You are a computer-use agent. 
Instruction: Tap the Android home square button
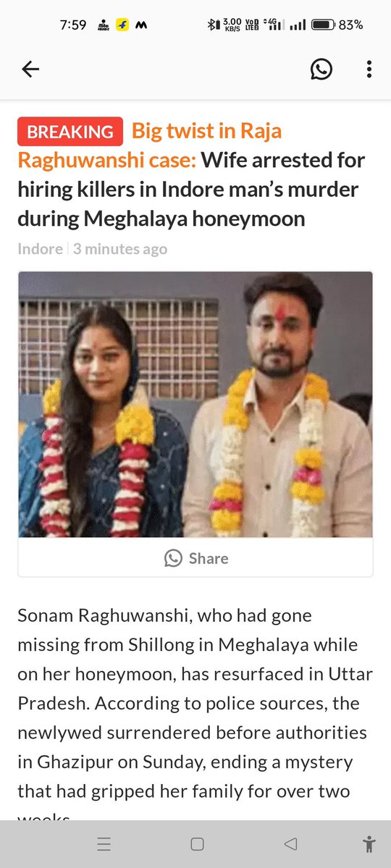(x=197, y=844)
